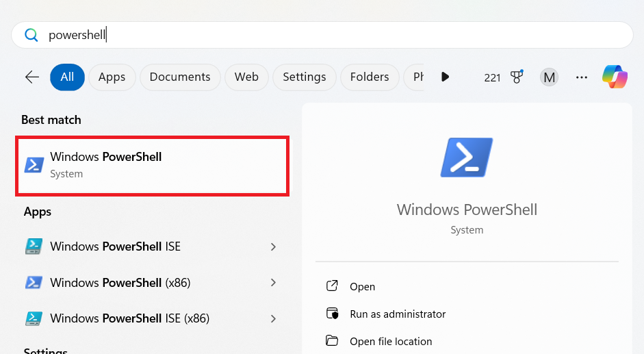The height and width of the screenshot is (354, 644).
Task: Choose Run as administrator
Action: (398, 314)
